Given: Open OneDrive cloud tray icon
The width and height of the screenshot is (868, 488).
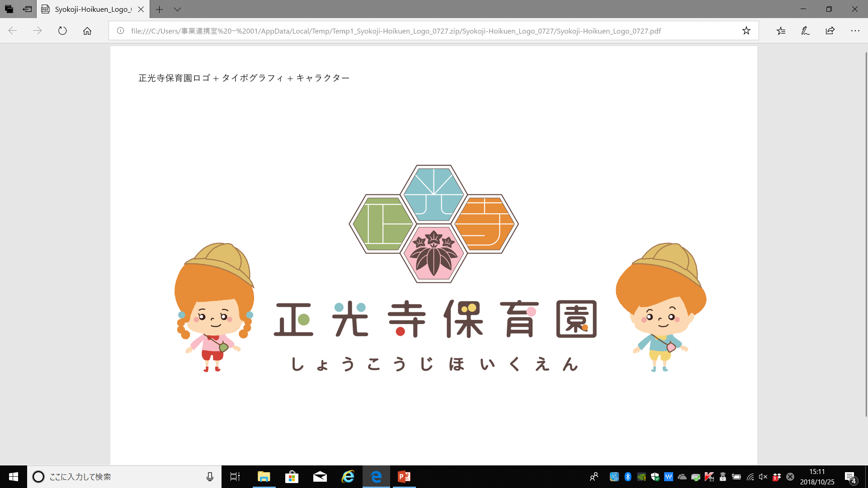Looking at the screenshot, I should coord(682,477).
